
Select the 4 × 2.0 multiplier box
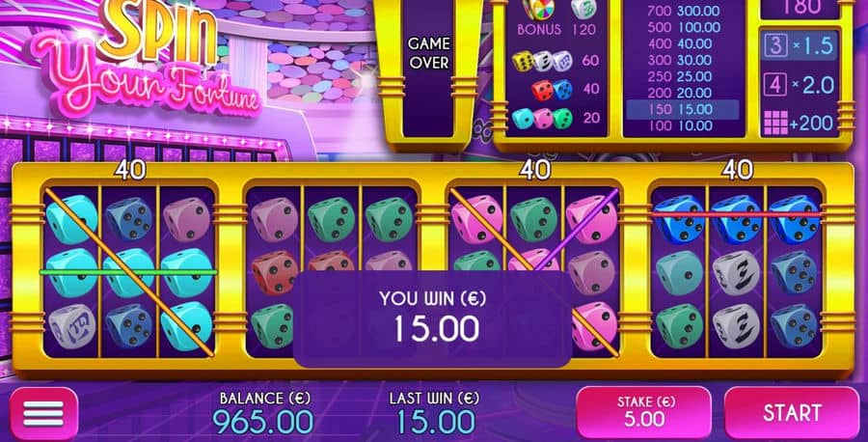coord(799,85)
